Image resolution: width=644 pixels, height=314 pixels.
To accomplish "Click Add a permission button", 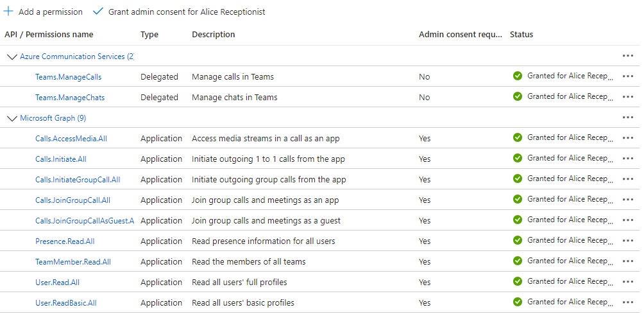I will coord(43,12).
